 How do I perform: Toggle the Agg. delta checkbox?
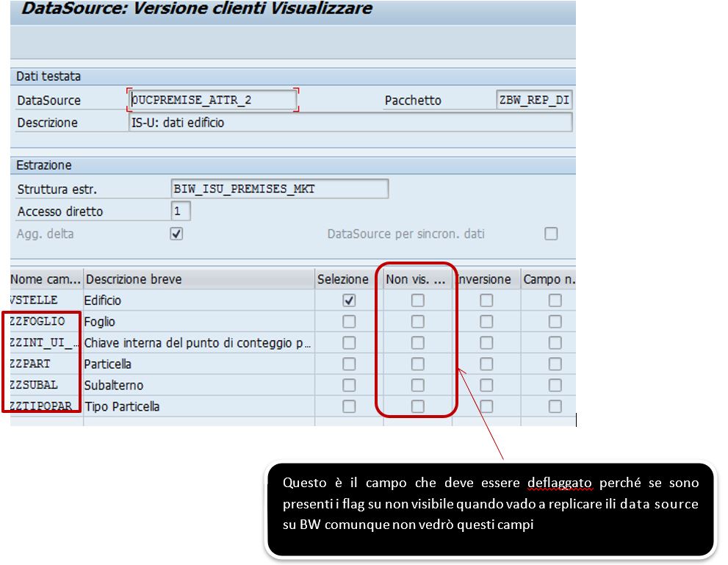click(x=176, y=234)
